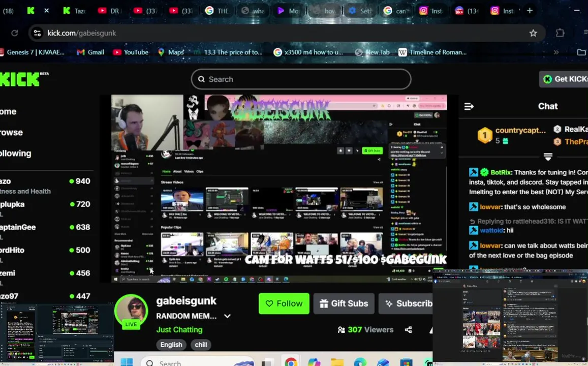The width and height of the screenshot is (588, 366).
Task: Click the reply to rattiehead316 line
Action: (529, 221)
